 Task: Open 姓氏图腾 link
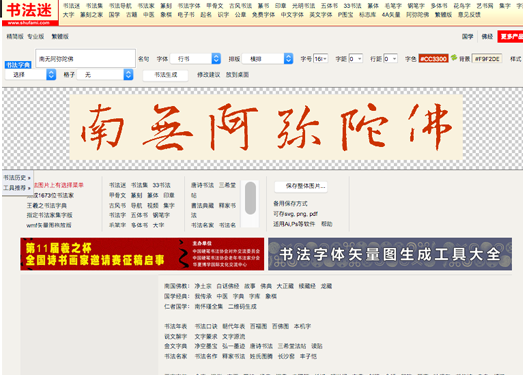[x=262, y=356]
